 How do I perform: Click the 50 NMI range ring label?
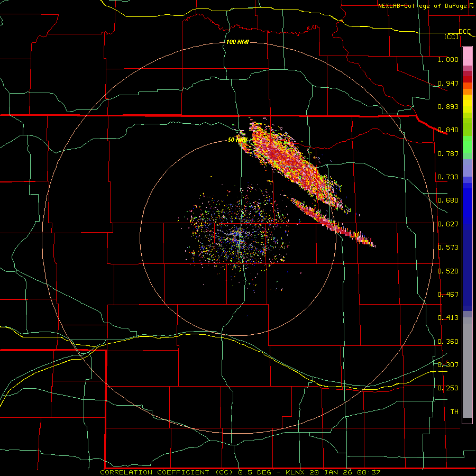237,140
